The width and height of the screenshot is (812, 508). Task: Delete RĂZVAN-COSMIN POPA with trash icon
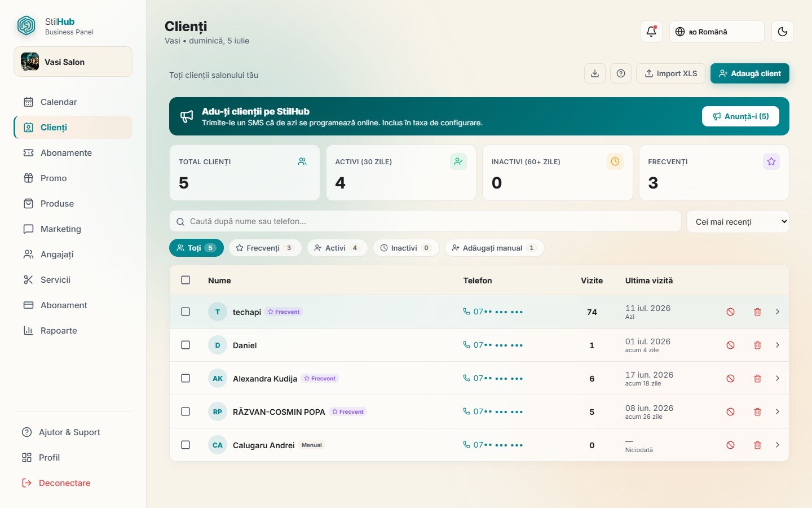point(758,411)
